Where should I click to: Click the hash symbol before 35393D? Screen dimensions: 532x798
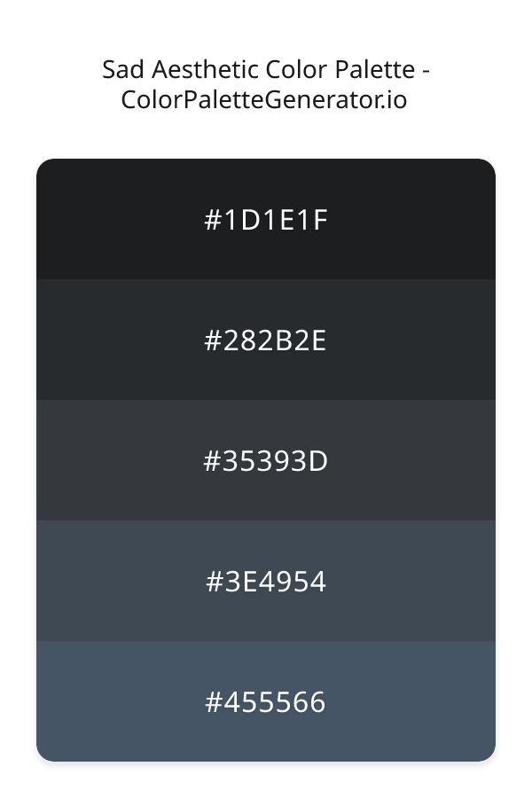(x=213, y=461)
